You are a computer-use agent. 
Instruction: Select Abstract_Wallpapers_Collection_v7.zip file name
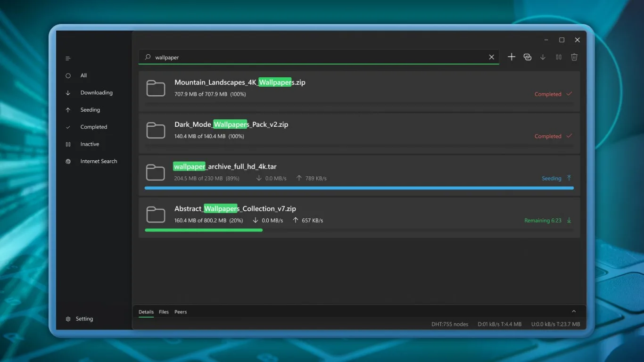[235, 209]
